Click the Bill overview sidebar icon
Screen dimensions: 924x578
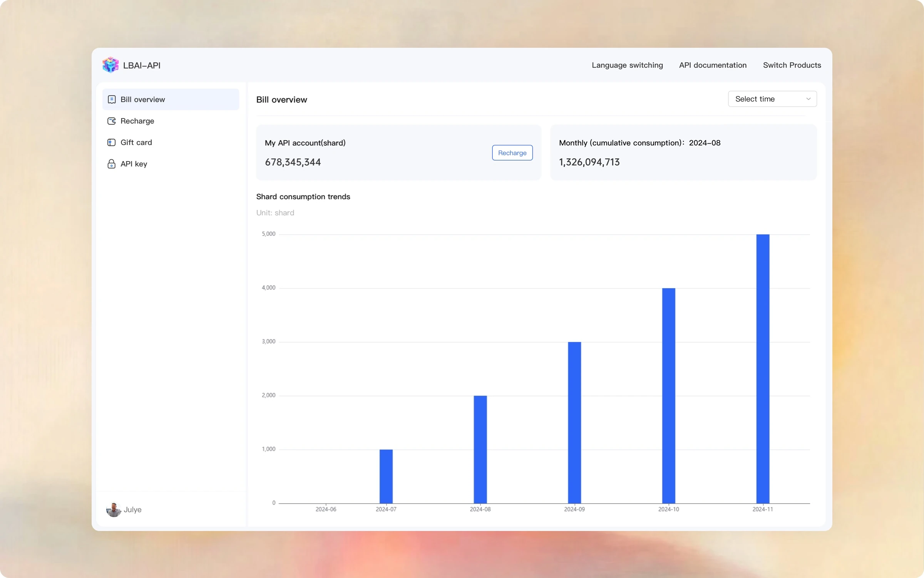click(x=112, y=99)
